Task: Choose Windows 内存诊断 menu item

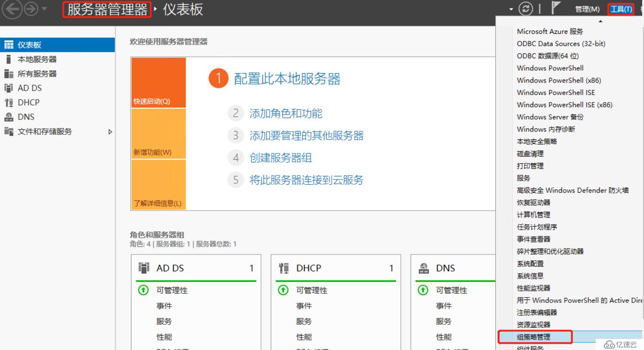Action: click(546, 129)
